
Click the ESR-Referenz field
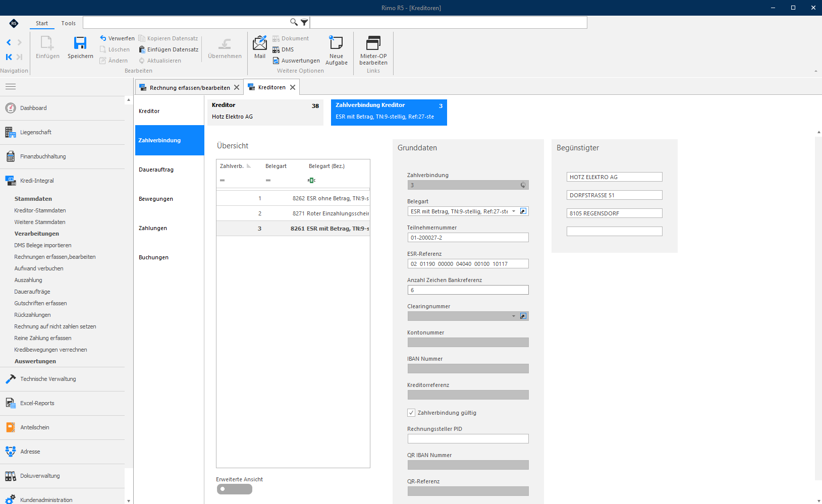tap(468, 264)
